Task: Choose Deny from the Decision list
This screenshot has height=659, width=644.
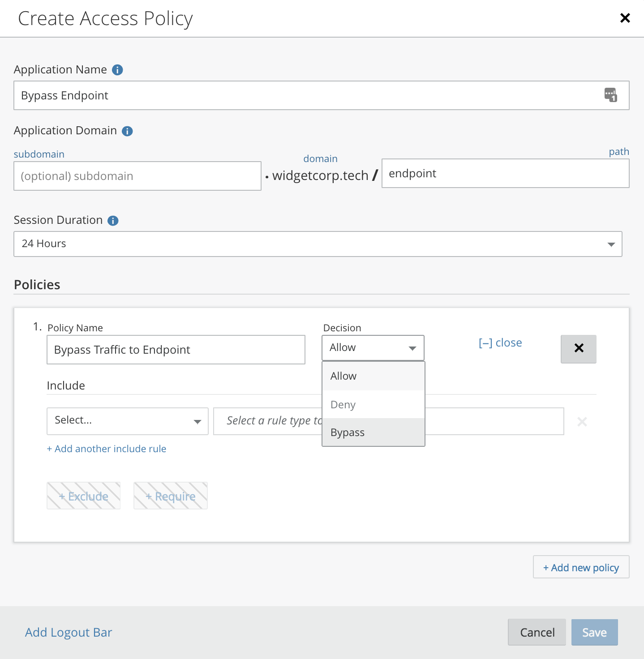Action: [343, 405]
